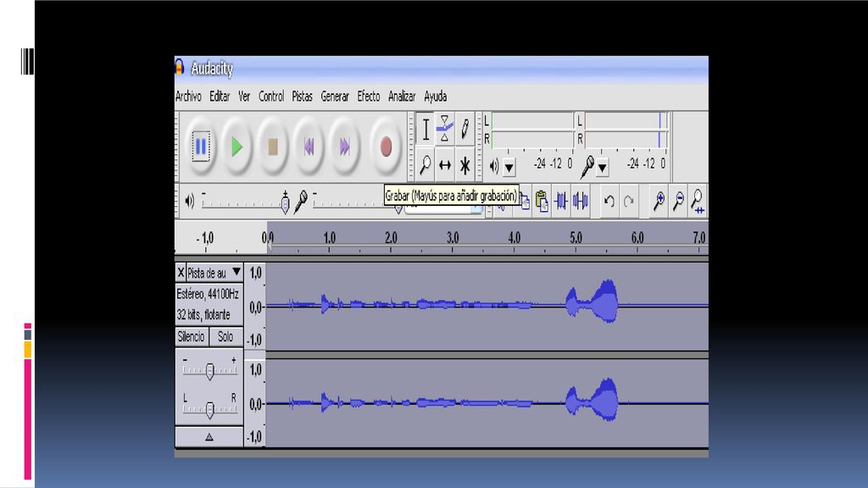Click the large peak in the lower channel waveform

(x=605, y=400)
